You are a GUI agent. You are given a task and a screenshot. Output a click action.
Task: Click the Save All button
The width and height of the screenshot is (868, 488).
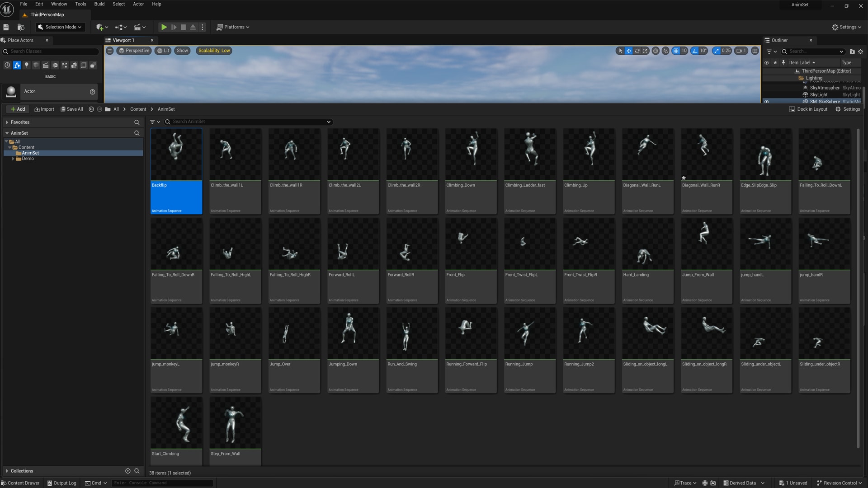(71, 109)
